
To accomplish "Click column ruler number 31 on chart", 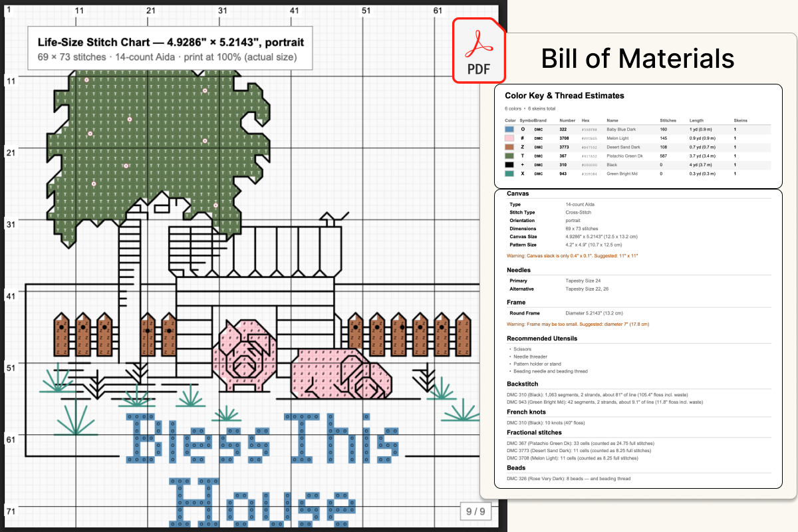I will 223,11.
